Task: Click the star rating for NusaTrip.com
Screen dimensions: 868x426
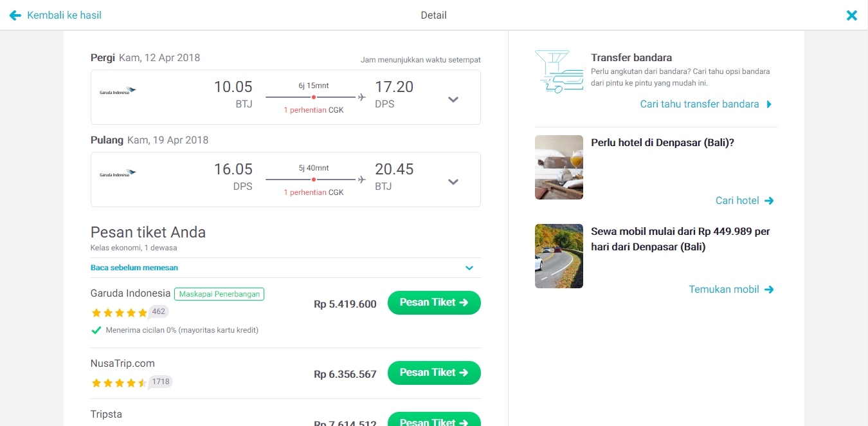Action: pos(119,383)
